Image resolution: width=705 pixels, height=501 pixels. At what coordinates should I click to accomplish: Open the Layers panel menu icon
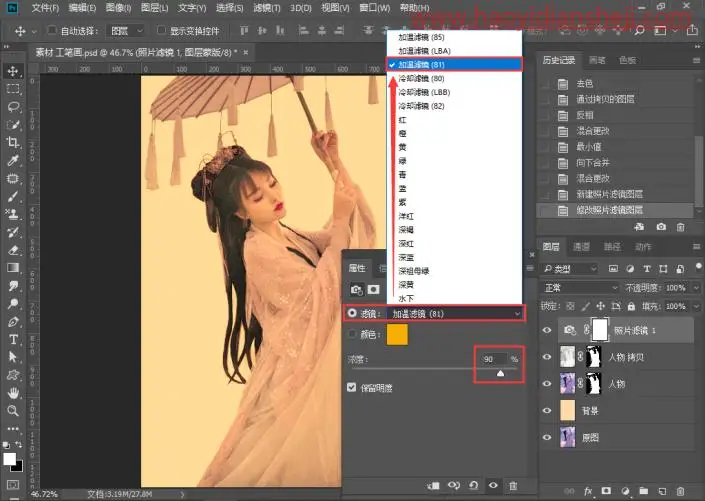(x=696, y=247)
